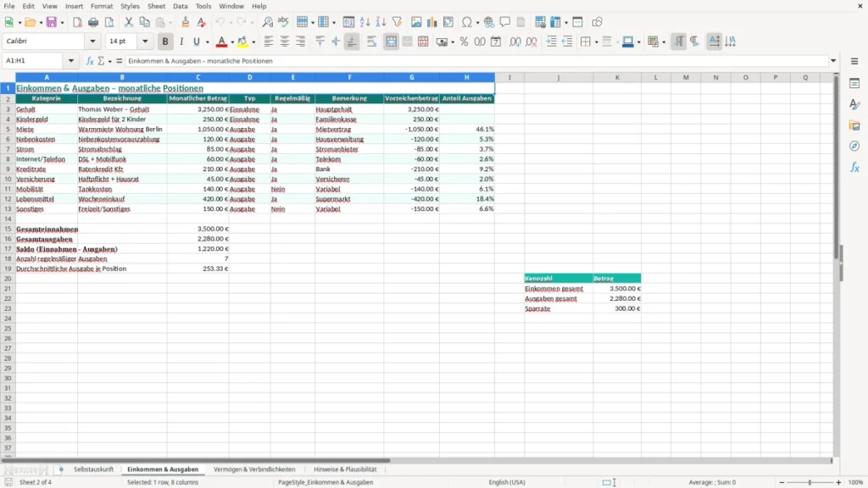
Task: Switch to Vermögen & Verbindlichkeiten sheet tab
Action: click(254, 469)
